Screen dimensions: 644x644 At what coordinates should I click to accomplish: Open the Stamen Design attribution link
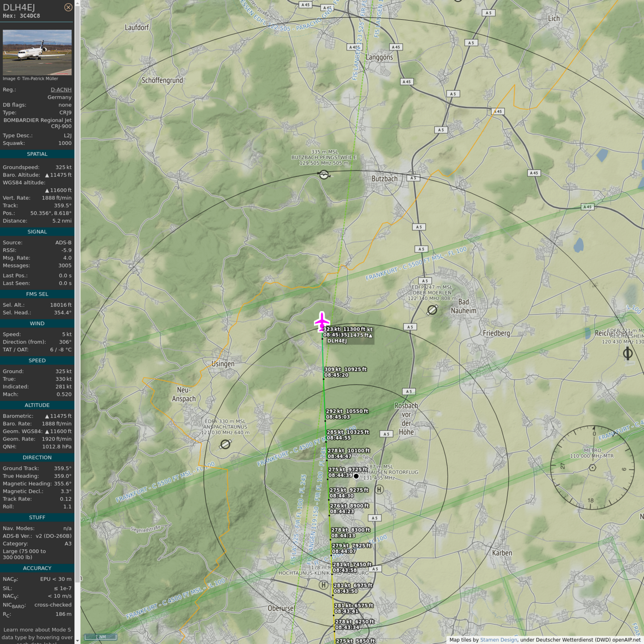(498, 640)
